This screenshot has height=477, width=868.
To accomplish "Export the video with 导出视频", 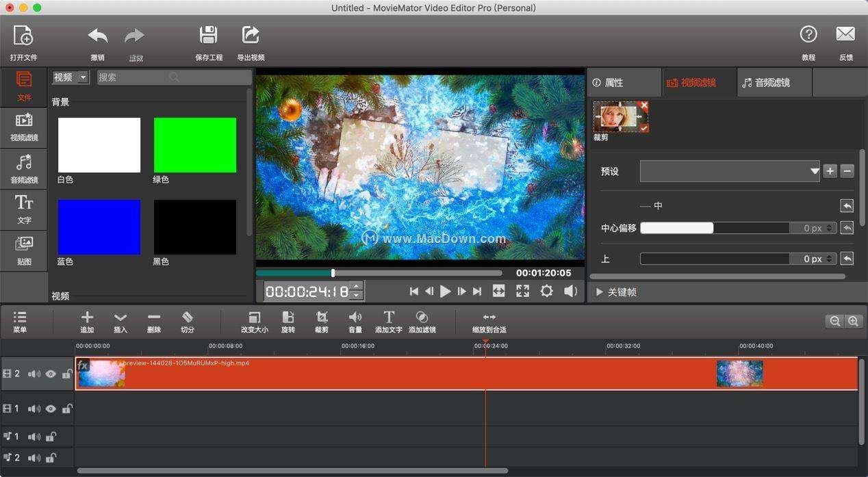I will [x=251, y=42].
